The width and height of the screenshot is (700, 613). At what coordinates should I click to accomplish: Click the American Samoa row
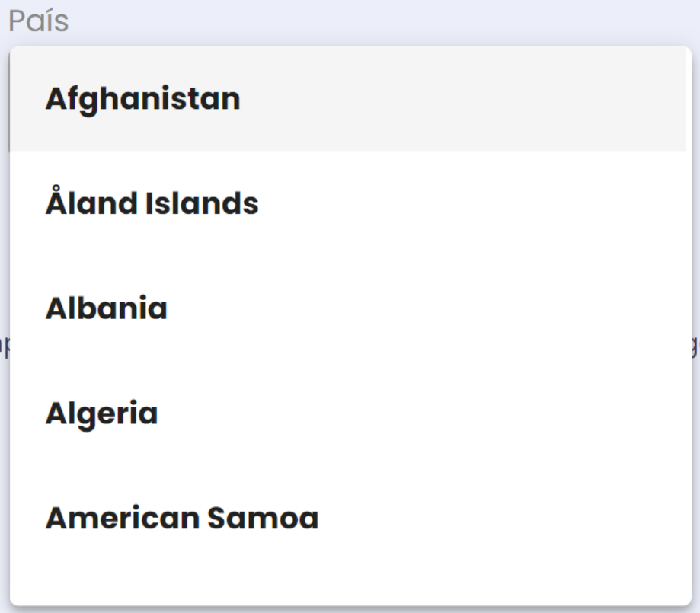tap(181, 519)
